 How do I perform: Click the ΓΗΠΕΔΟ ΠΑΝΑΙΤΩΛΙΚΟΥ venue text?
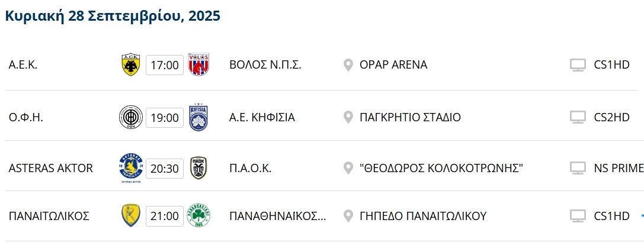pos(423,216)
